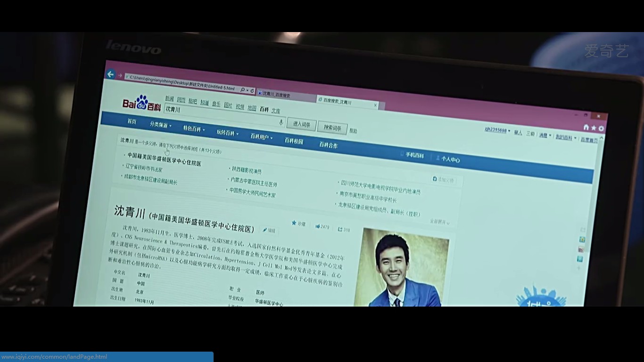
Task: Select 内蒙古中蒙医院主任医师 disambiguation entry
Action: click(254, 182)
